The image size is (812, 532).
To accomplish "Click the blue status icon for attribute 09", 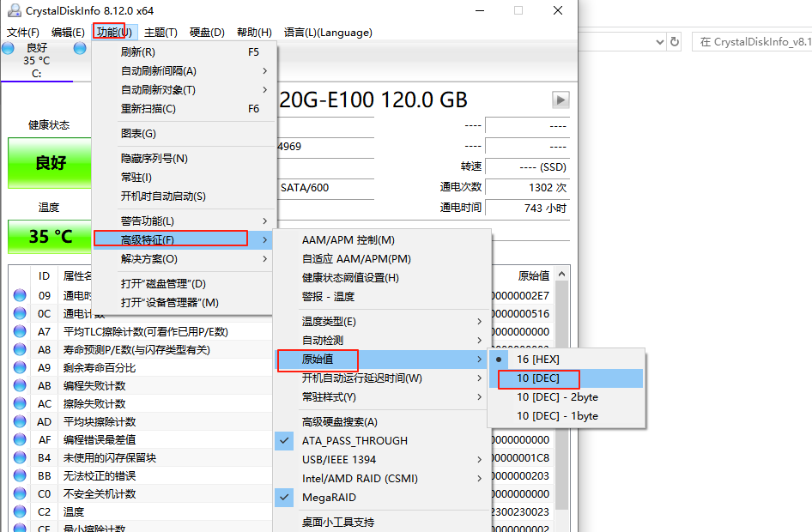I will point(20,295).
